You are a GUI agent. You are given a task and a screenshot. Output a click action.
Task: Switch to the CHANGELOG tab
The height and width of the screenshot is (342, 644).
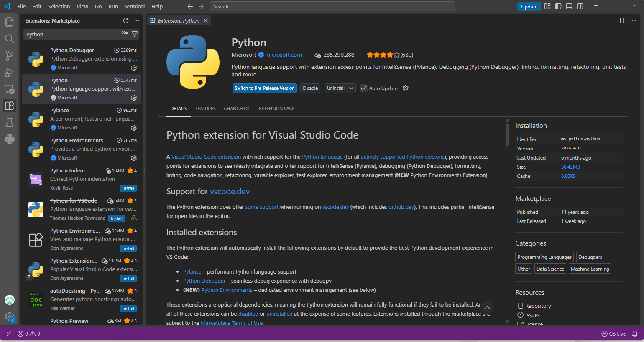point(237,109)
